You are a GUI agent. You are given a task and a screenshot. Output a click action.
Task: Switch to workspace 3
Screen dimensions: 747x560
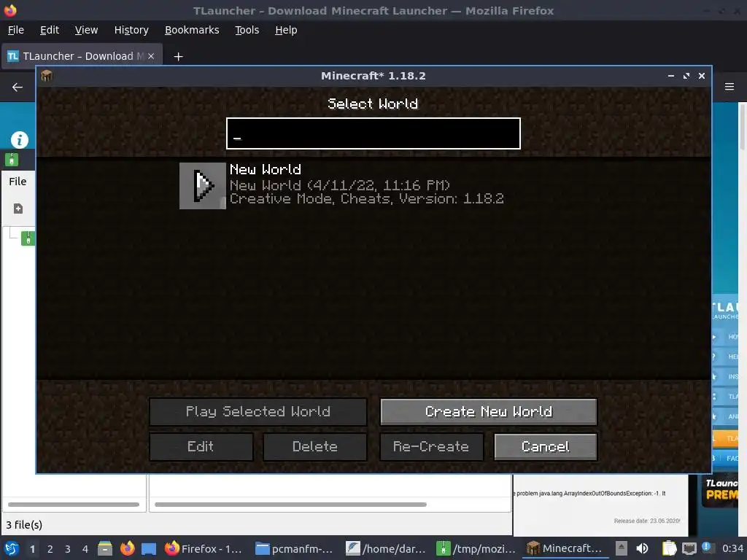click(x=68, y=549)
